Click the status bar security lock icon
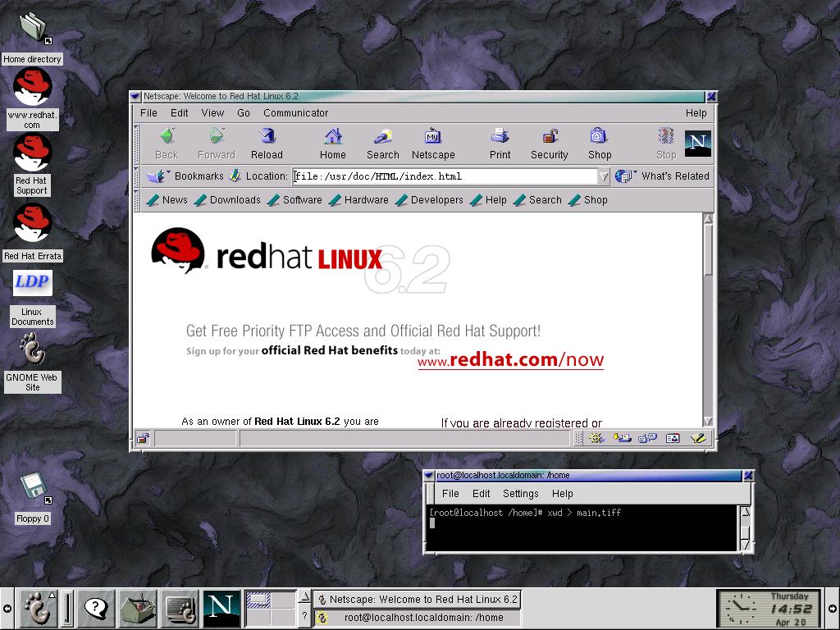Screen dimensions: 840x630 143,439
